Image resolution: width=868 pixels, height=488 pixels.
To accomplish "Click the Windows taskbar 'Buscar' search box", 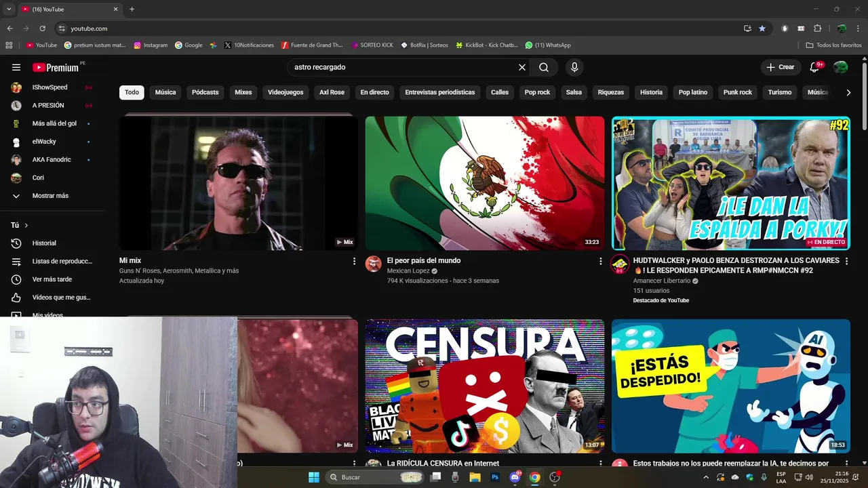I will point(375,477).
